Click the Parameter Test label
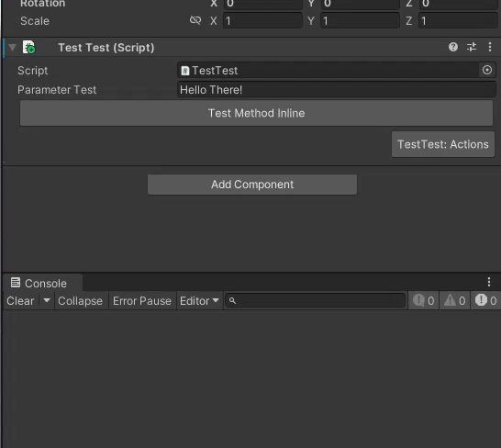501x448 pixels. (57, 90)
